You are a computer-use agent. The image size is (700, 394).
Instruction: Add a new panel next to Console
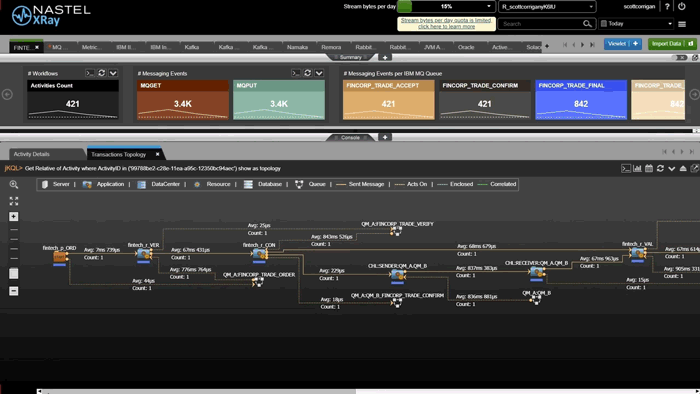coord(385,138)
